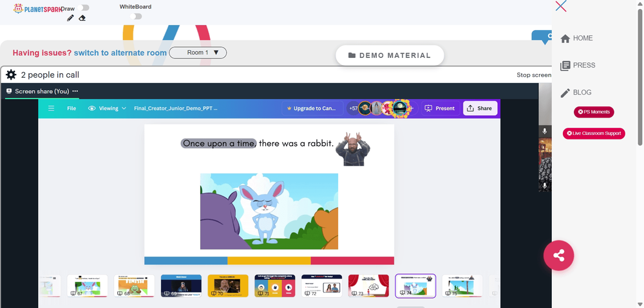Open the three-dot screen share options
Image resolution: width=644 pixels, height=308 pixels.
click(75, 91)
